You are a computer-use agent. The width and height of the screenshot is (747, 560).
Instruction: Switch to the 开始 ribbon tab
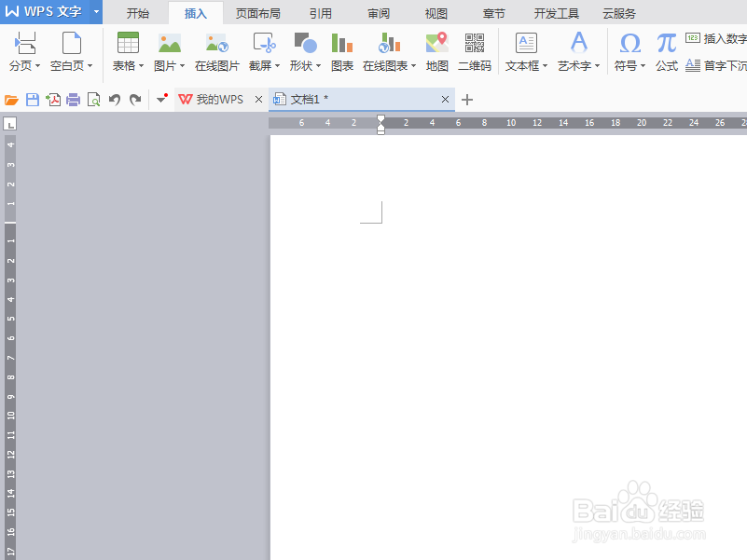138,13
